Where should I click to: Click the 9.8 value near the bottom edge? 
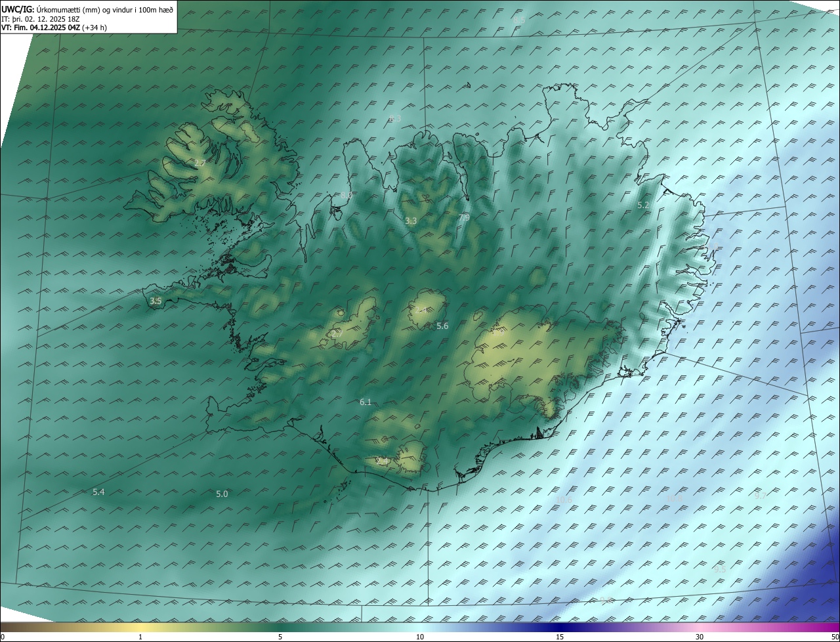(607, 601)
